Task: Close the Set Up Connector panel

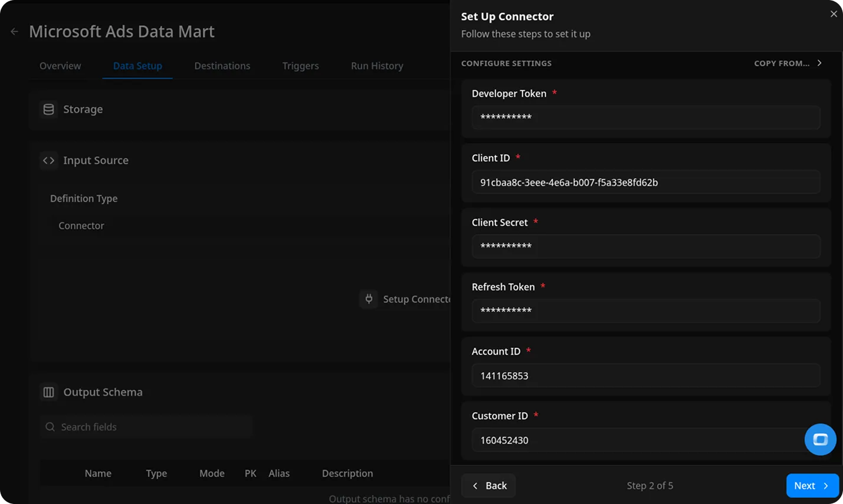Action: pyautogui.click(x=833, y=14)
